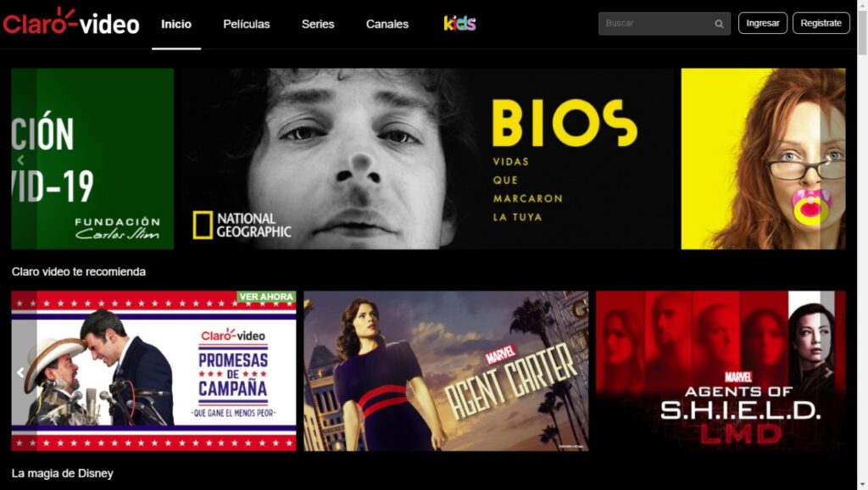
Task: Open the Series menu item
Action: click(318, 25)
